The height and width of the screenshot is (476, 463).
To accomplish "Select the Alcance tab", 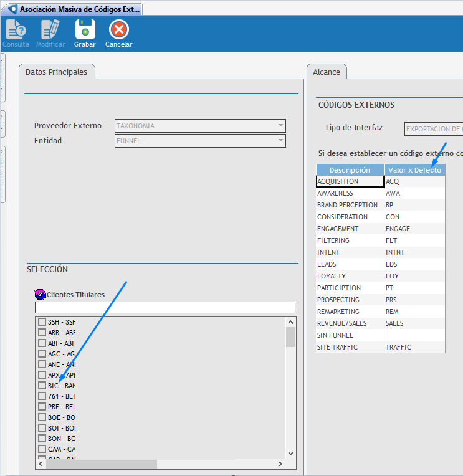I will pyautogui.click(x=327, y=72).
